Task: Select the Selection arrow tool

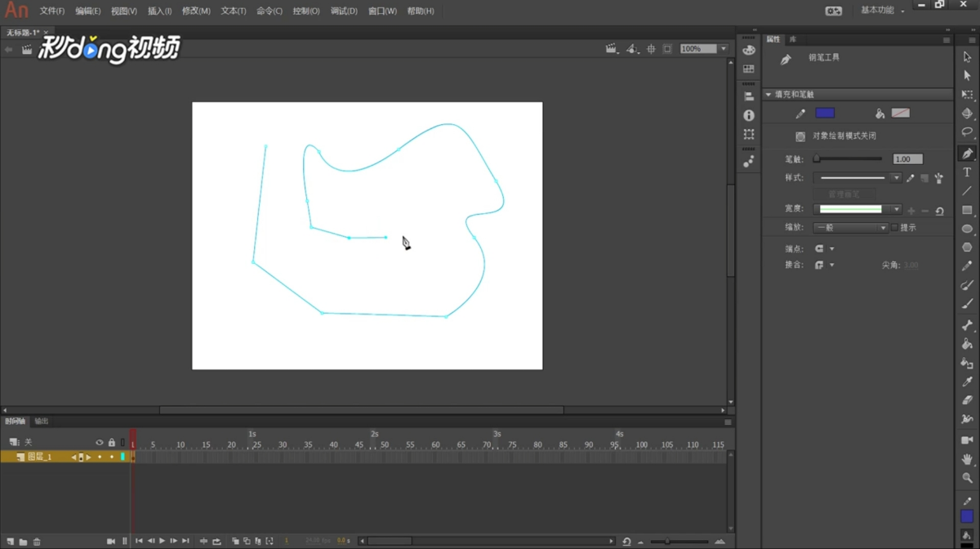Action: [967, 57]
